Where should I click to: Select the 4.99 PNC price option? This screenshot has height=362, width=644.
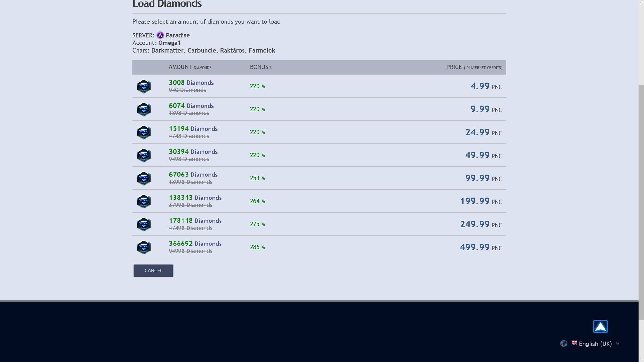(486, 86)
